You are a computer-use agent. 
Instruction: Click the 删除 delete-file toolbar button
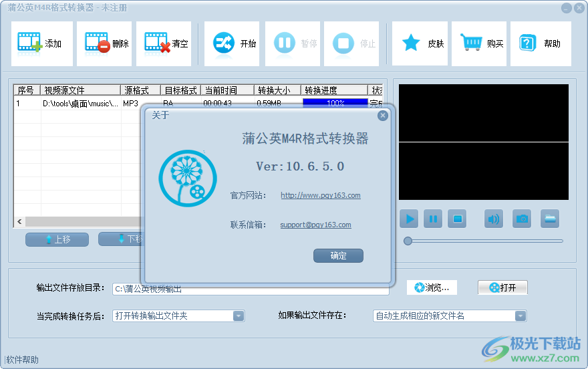click(x=104, y=43)
